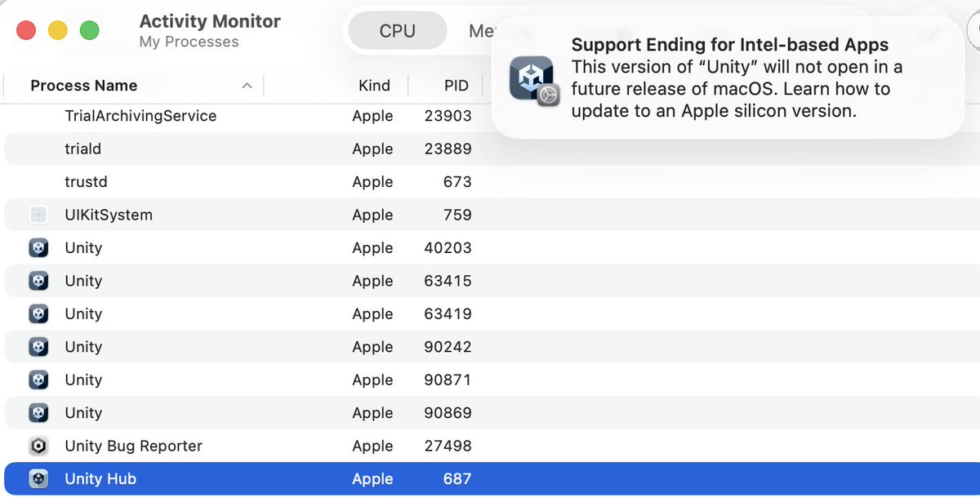Sort by the Kind column header

click(374, 86)
